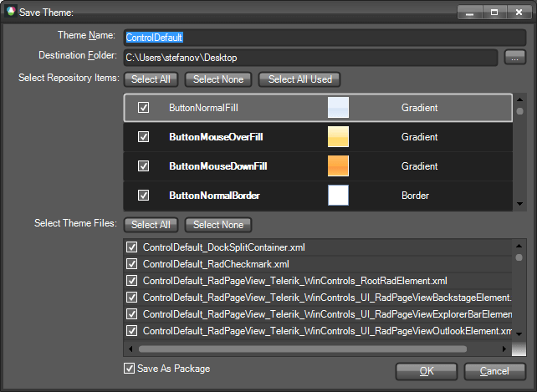Viewport: 537px width, 392px height.
Task: Maximize the Save Theme window
Action: coord(494,13)
